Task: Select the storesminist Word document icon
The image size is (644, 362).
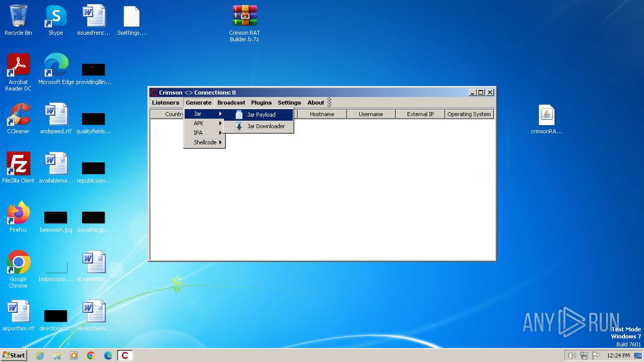Action: [94, 267]
